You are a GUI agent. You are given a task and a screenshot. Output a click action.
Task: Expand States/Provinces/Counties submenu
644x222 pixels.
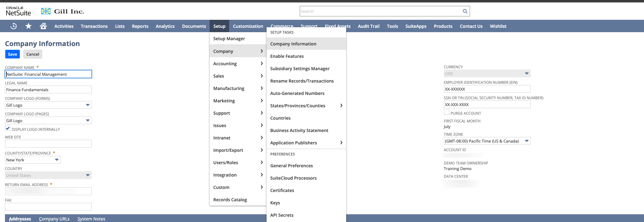click(x=306, y=105)
